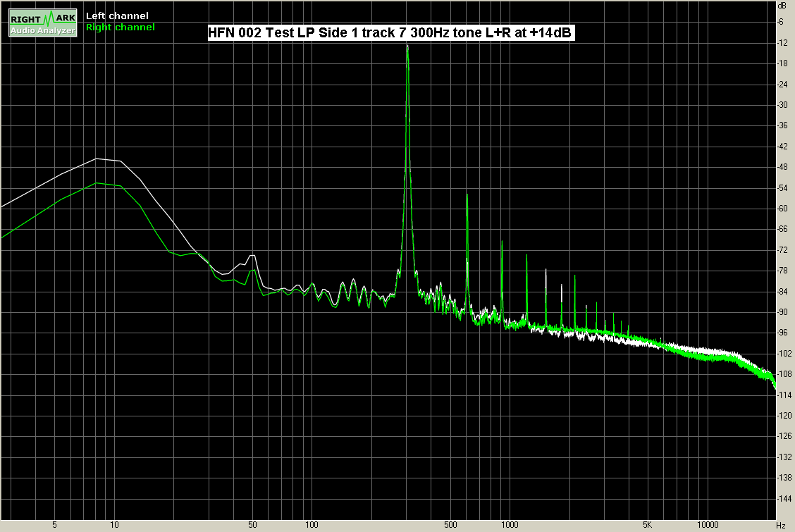Screen dimensions: 795x532
Task: Click the third harmonic peak near 900Hz
Action: pos(502,241)
